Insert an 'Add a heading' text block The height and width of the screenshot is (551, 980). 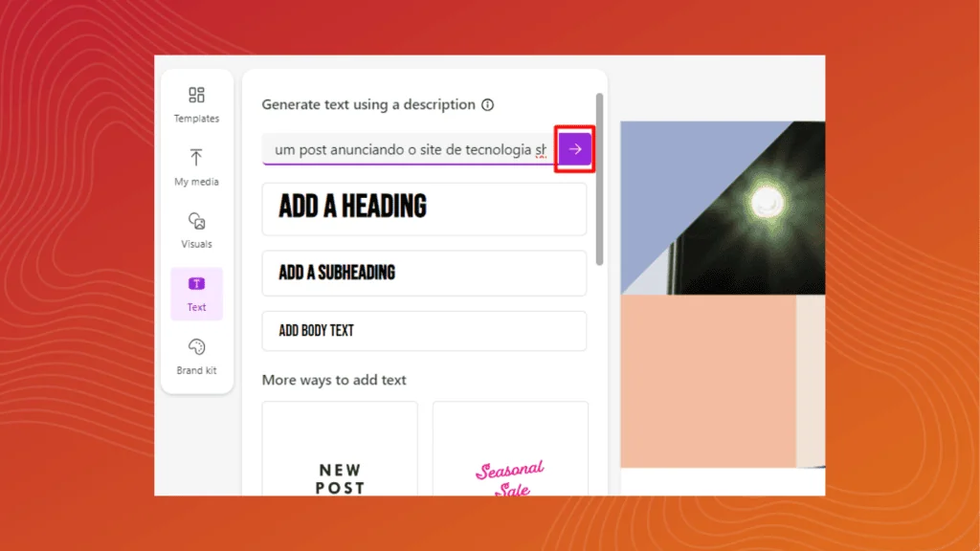423,209
